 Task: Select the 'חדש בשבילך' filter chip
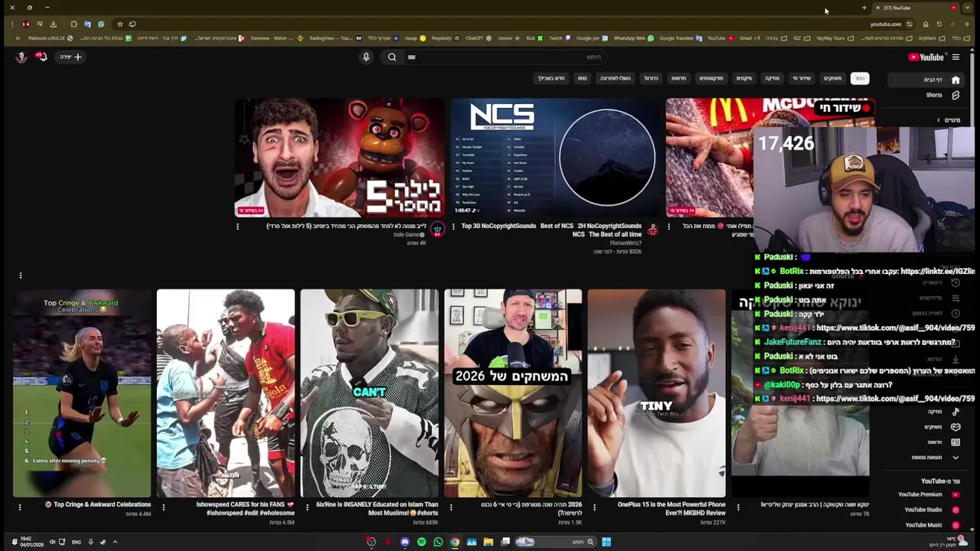click(550, 78)
